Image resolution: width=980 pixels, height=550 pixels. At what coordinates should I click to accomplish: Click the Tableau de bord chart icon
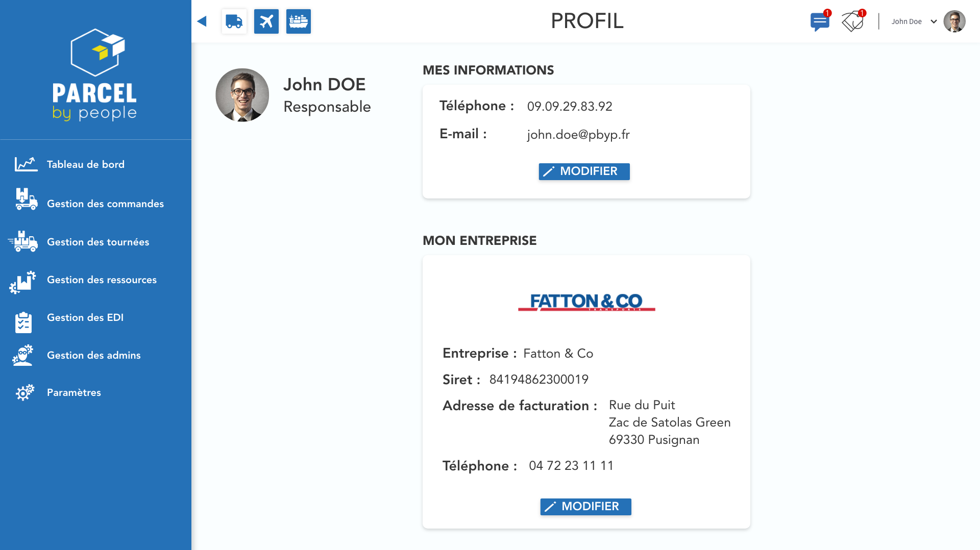tap(26, 164)
